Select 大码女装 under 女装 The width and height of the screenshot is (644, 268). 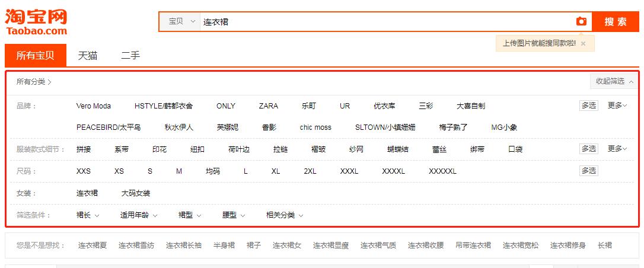pos(136,193)
